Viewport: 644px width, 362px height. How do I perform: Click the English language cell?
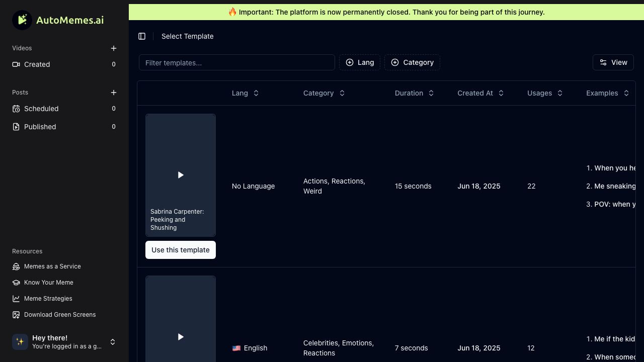tap(250, 348)
